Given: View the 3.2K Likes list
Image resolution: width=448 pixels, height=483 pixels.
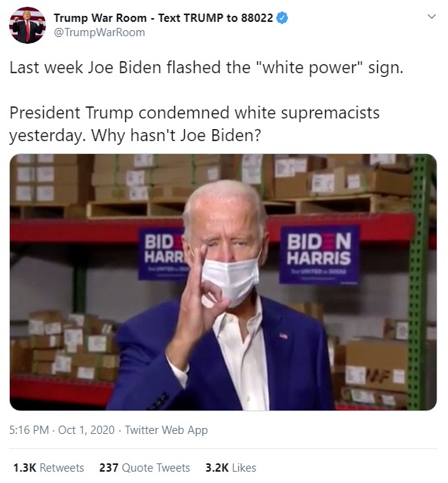Looking at the screenshot, I should [231, 468].
